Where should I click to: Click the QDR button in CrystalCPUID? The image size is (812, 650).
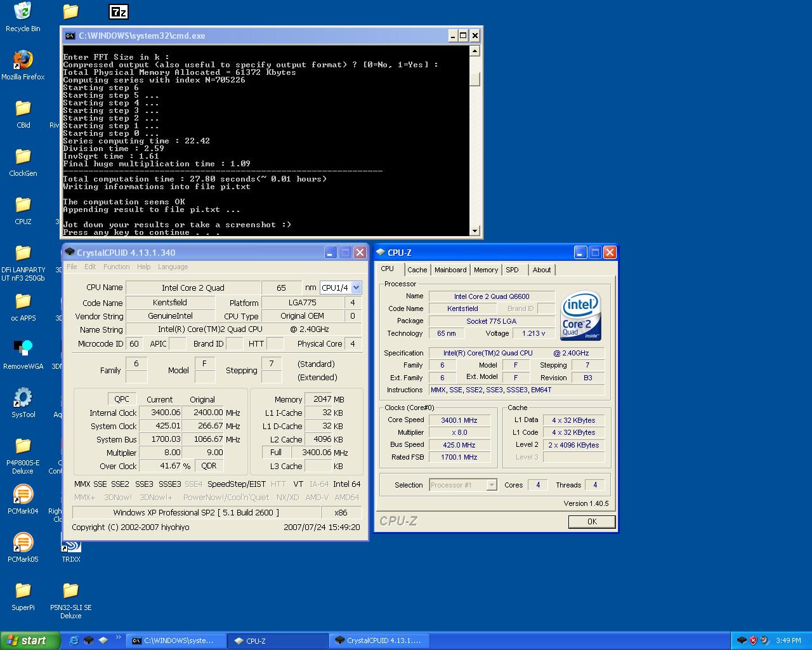click(x=209, y=466)
